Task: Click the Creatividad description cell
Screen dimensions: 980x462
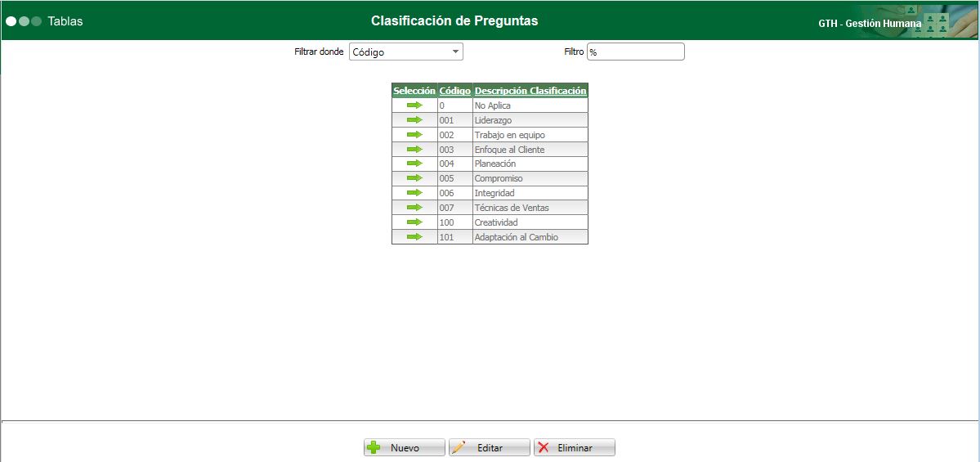Action: click(x=530, y=222)
